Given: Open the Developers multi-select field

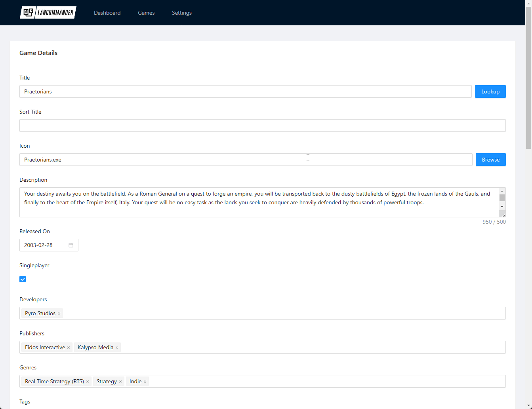Looking at the screenshot, I should (277, 313).
